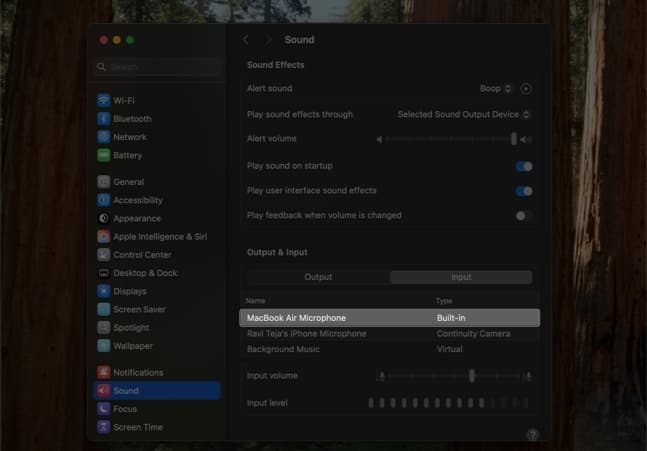Click the General gear icon
Screen dimensions: 647x451
[104, 182]
